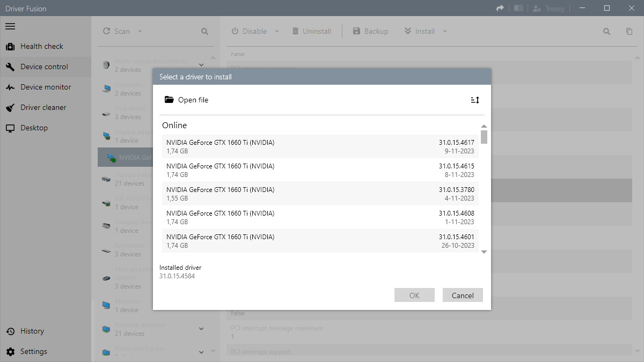Click the share arrow in title bar
This screenshot has height=362, width=644.
(x=500, y=8)
